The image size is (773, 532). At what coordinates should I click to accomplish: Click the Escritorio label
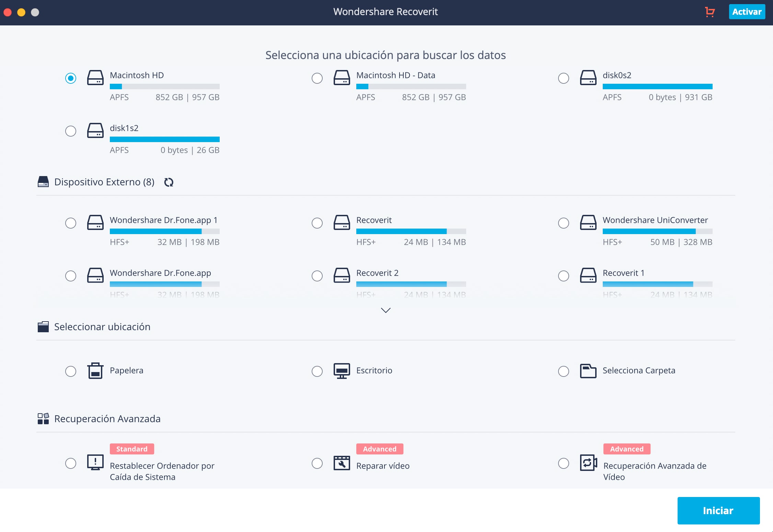point(374,371)
